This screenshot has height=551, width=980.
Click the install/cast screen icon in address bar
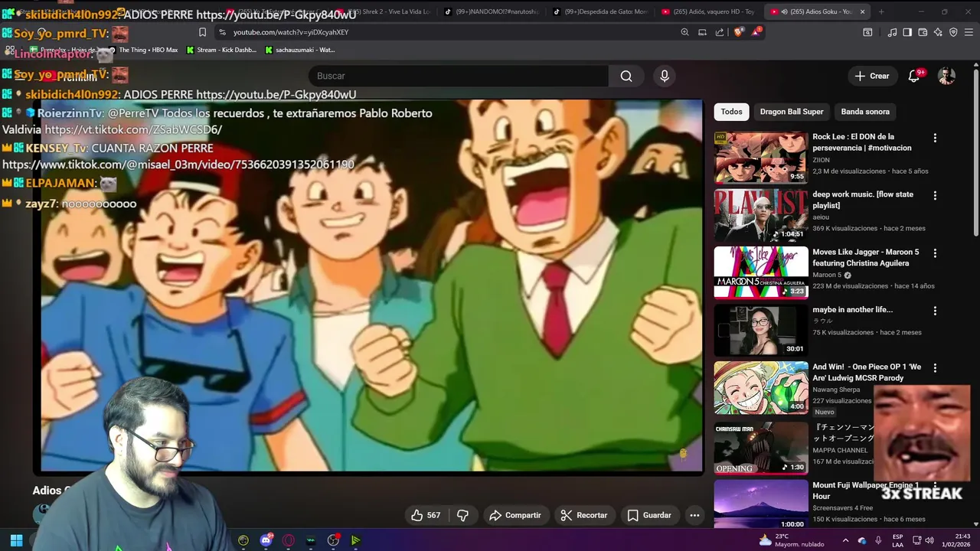click(x=702, y=32)
